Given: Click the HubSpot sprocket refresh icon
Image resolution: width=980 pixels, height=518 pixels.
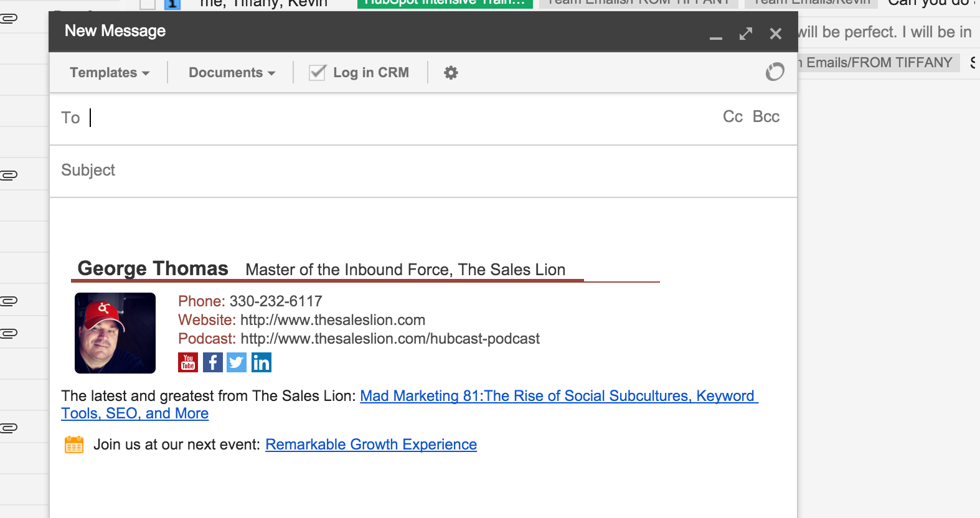Looking at the screenshot, I should (775, 72).
